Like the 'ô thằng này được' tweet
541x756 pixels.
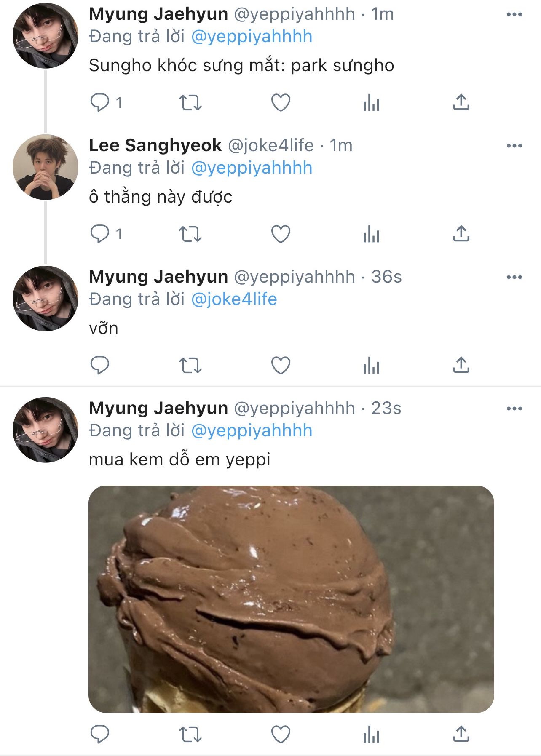pyautogui.click(x=281, y=234)
